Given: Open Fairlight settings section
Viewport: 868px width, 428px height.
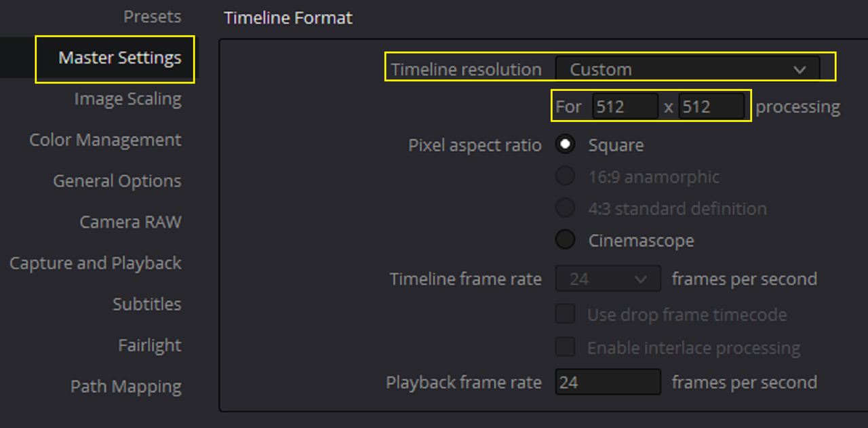Looking at the screenshot, I should [150, 345].
